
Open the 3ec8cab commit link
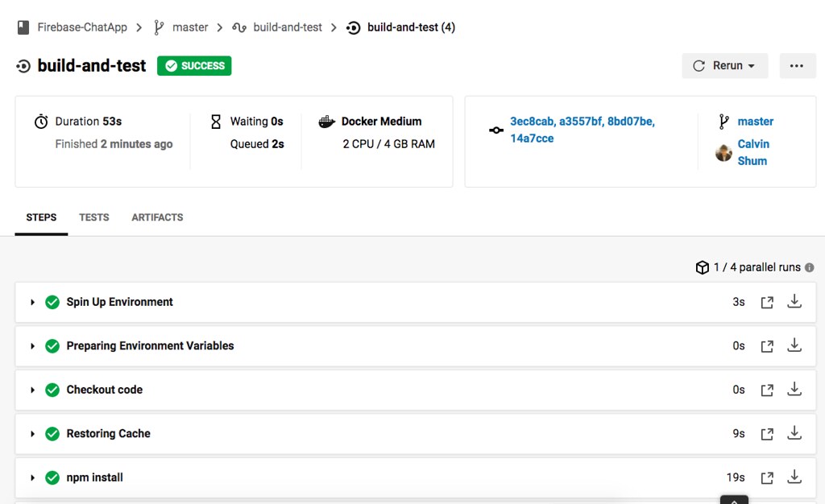[x=532, y=122]
